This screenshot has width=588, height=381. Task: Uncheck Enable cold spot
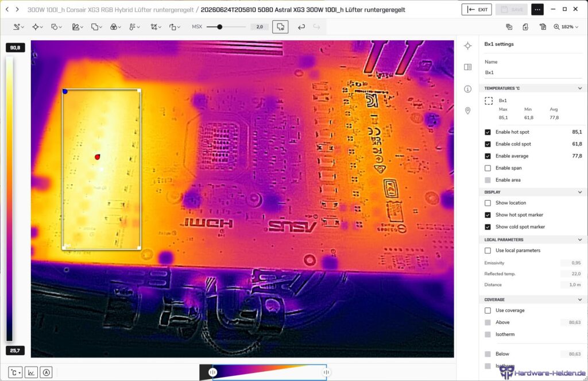[488, 144]
